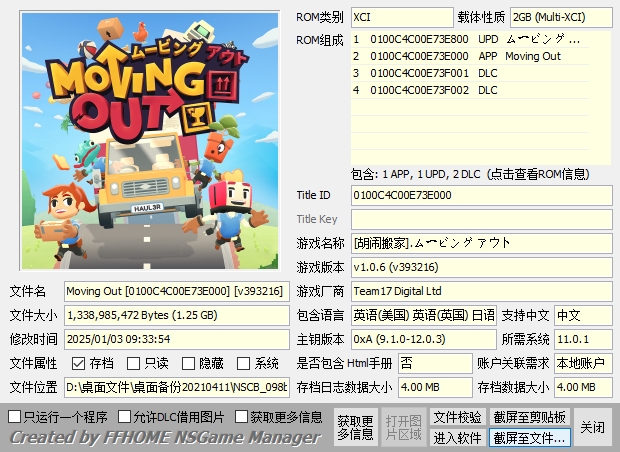Toggle 允许DLC借用图片 checkbox
The width and height of the screenshot is (620, 452).
point(124,416)
